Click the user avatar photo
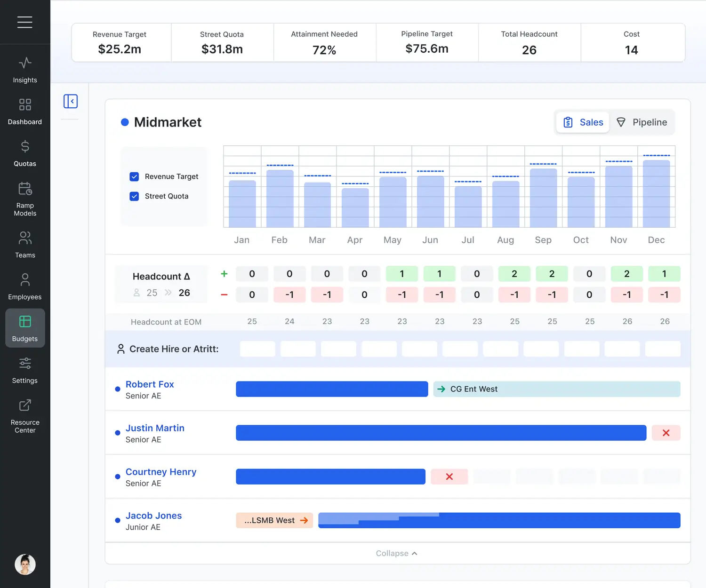 25,564
